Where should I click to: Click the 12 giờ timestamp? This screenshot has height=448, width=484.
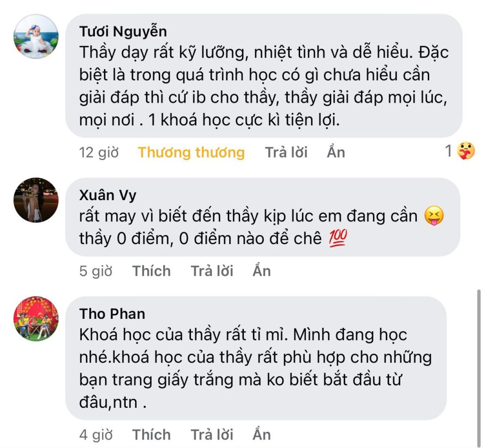click(99, 152)
